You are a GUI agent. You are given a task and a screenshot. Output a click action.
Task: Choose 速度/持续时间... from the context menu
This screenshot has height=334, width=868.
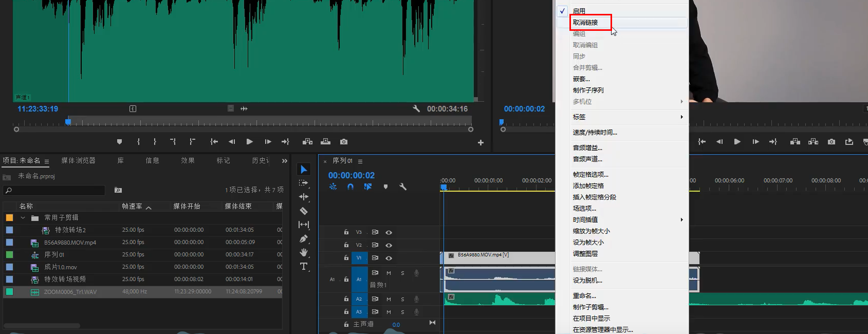[622, 133]
